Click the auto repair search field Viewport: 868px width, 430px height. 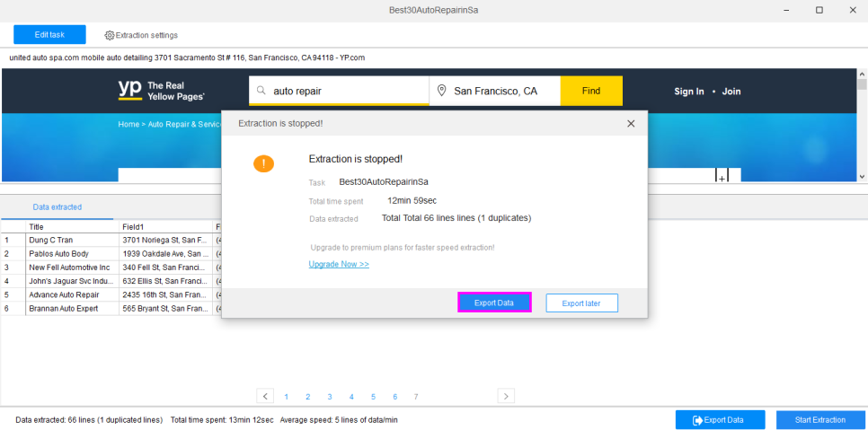[x=339, y=91]
